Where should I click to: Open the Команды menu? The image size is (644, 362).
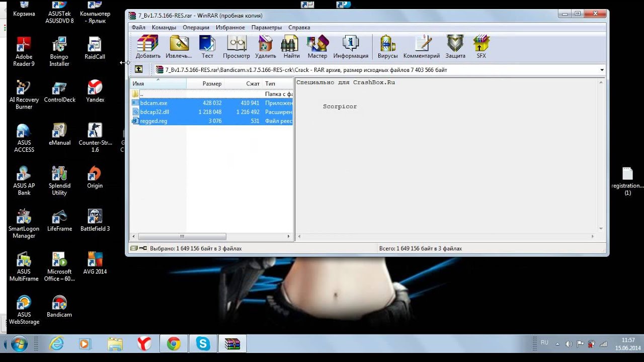click(x=164, y=27)
